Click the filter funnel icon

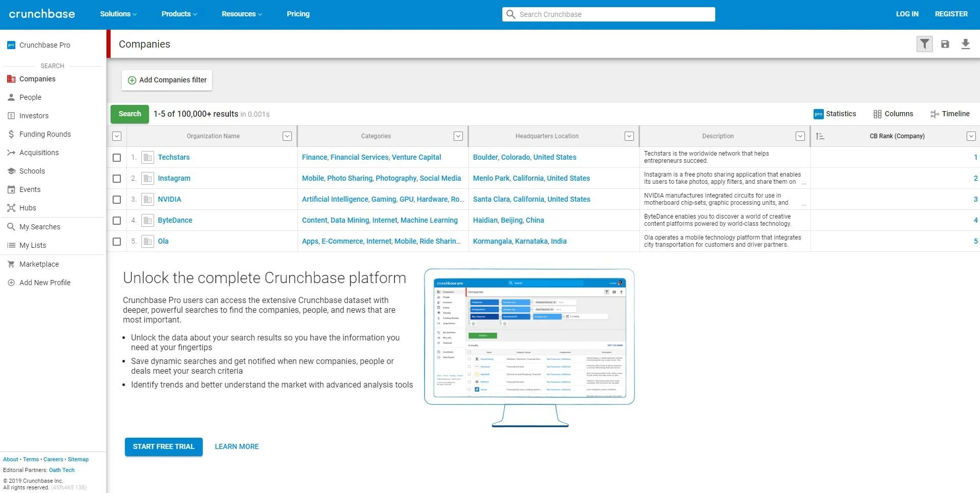(x=924, y=44)
